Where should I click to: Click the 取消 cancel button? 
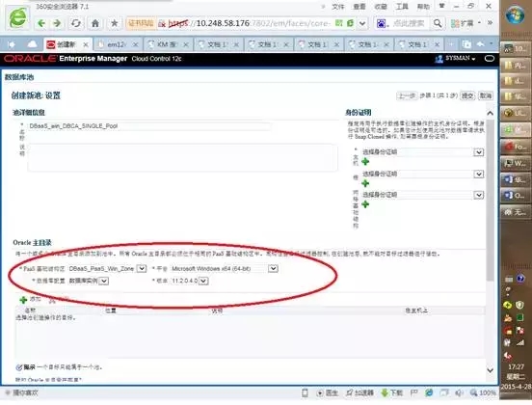[486, 95]
